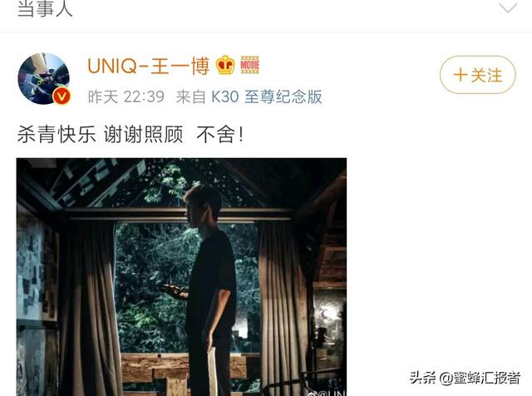The width and height of the screenshot is (532, 396).
Task: Follow the account with +关注 button
Action: (x=478, y=75)
